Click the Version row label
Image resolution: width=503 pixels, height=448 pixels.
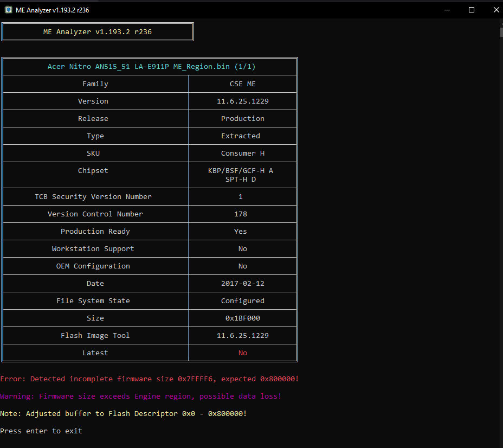click(x=93, y=101)
